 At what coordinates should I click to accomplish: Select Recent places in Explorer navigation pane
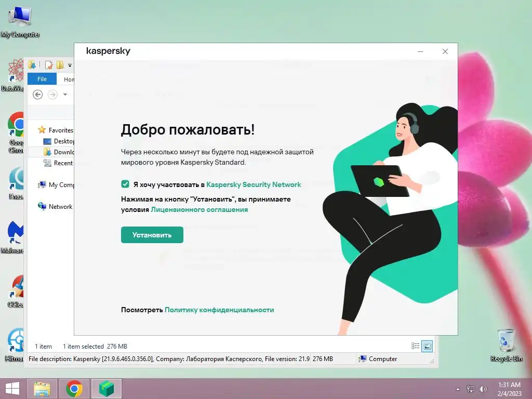[x=58, y=163]
